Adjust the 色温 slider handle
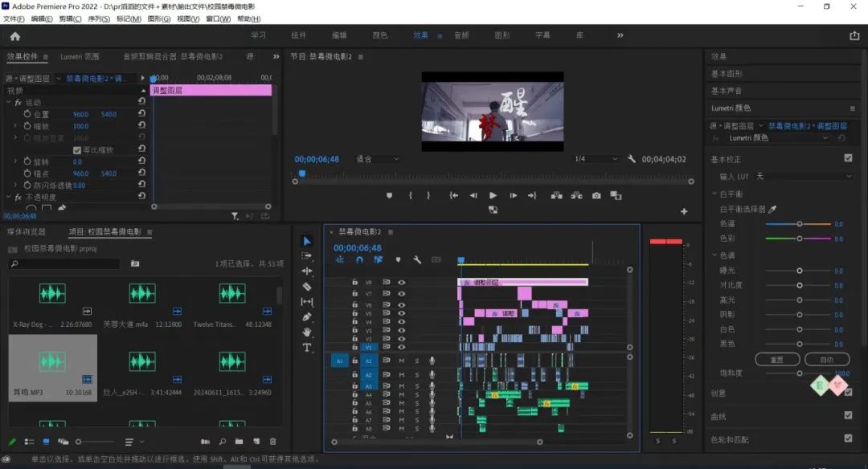The image size is (868, 469). click(800, 224)
